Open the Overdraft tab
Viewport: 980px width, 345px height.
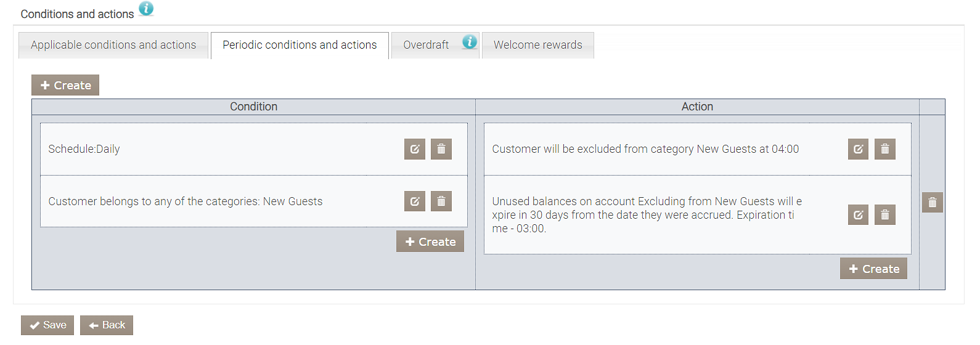click(x=426, y=45)
